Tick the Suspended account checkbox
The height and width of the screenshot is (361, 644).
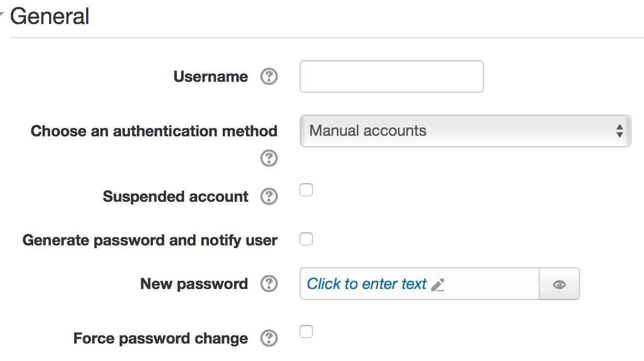(306, 190)
